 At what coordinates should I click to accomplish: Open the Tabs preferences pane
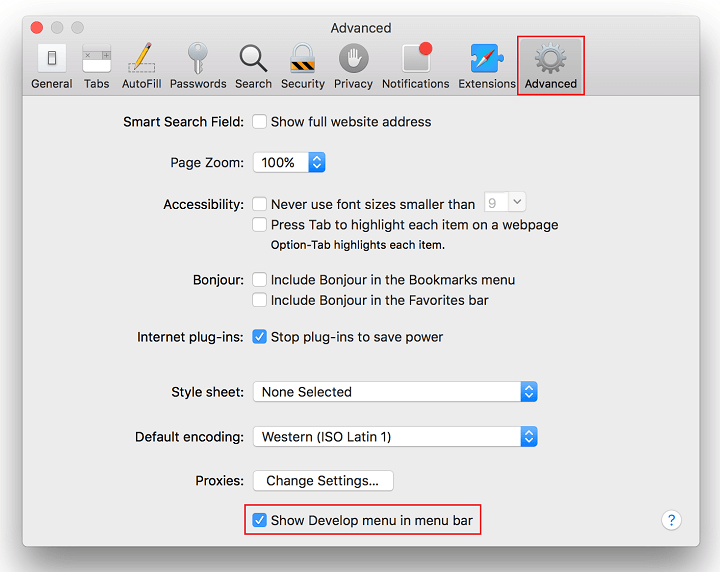[x=96, y=66]
